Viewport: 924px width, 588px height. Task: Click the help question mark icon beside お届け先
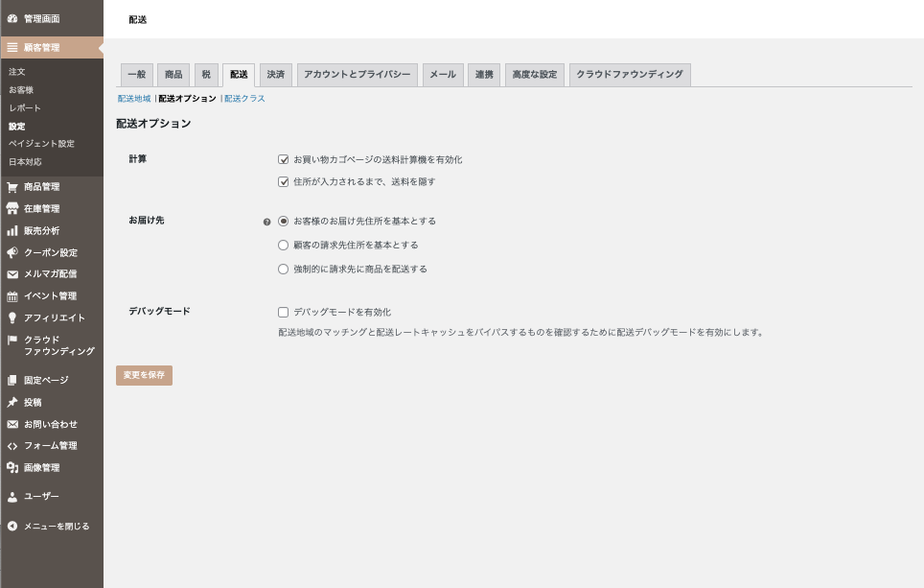click(267, 222)
